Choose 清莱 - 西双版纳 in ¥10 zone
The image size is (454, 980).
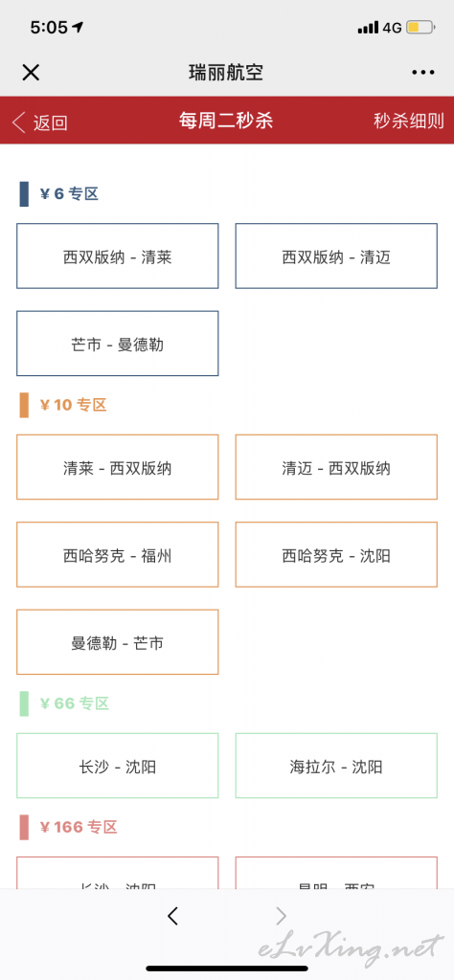click(x=118, y=467)
